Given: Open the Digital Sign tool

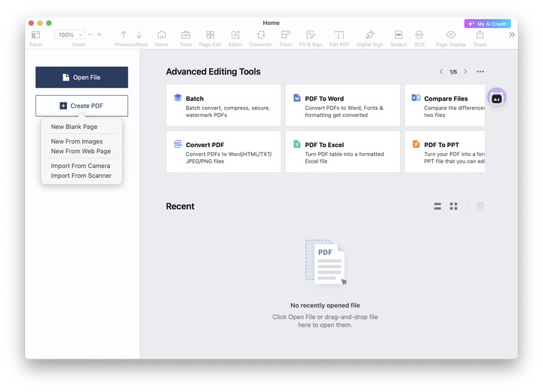Looking at the screenshot, I should [370, 35].
